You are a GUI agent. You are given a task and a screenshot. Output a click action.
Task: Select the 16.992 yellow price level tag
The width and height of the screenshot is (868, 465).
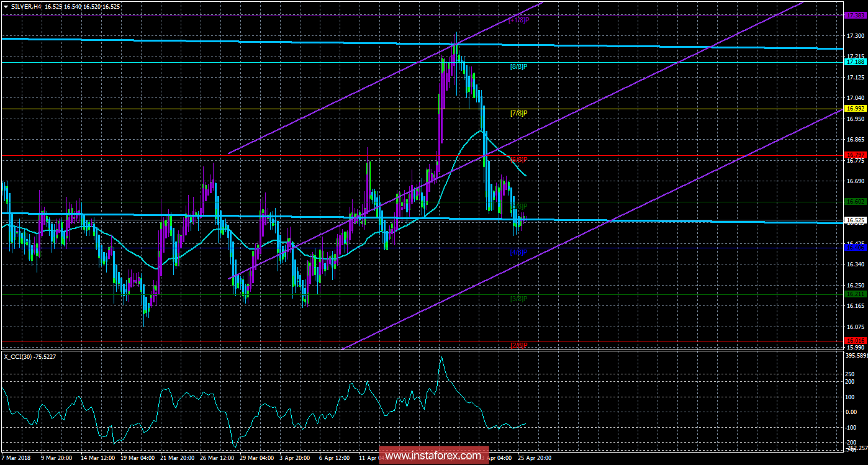click(x=854, y=109)
